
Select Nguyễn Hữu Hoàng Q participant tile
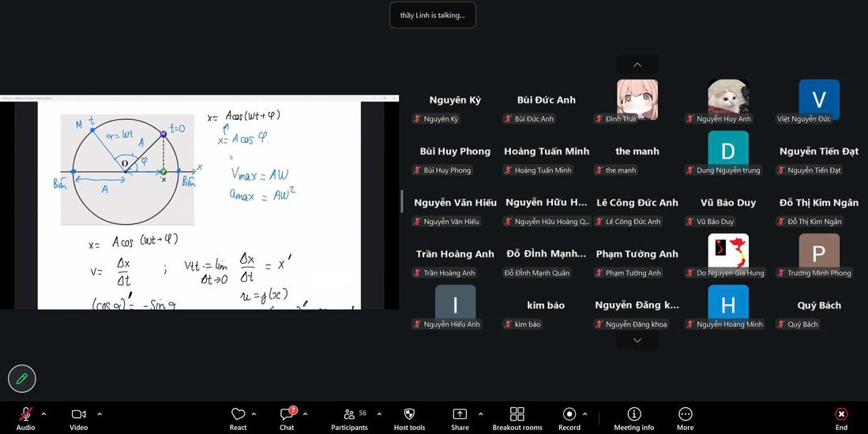point(547,204)
